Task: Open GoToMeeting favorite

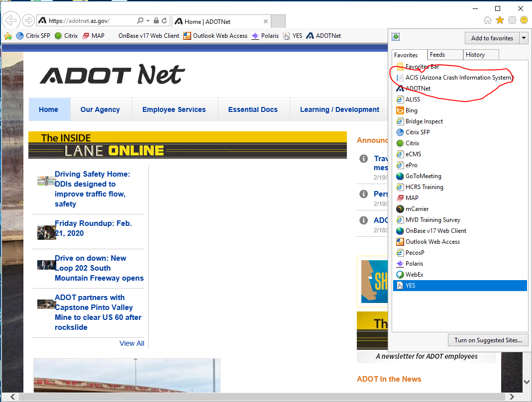Action: click(x=460, y=176)
